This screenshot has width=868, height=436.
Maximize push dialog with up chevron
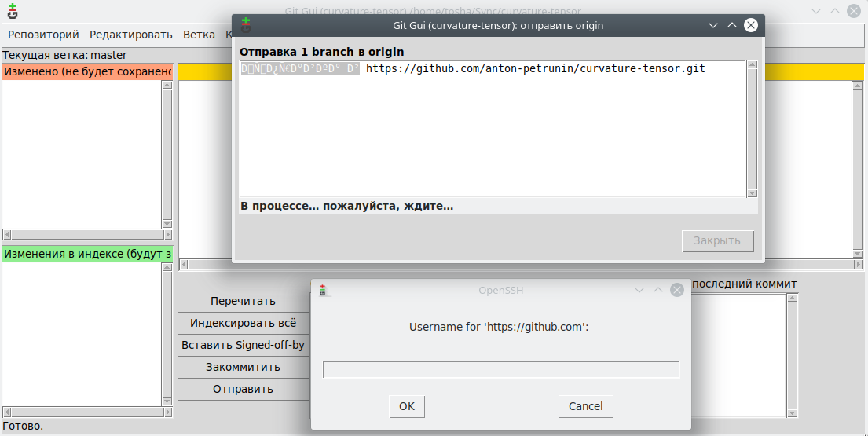pos(732,25)
